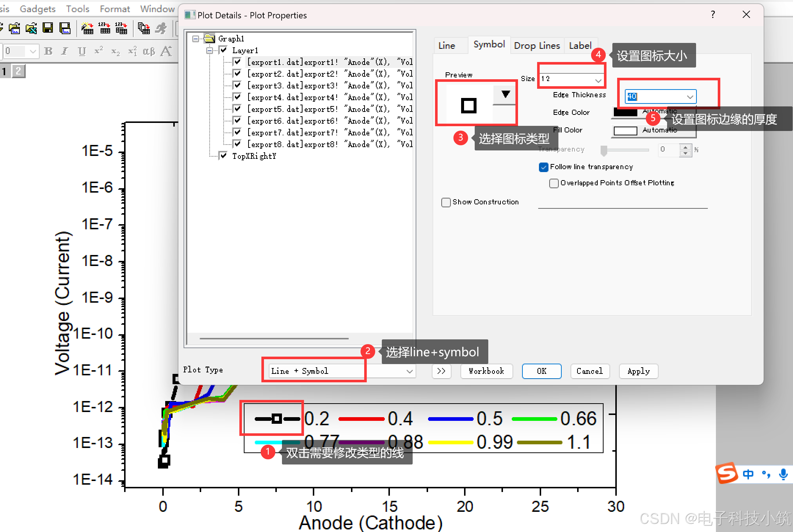Expand the Plot Type combo box
Image resolution: width=793 pixels, height=532 pixels.
pos(409,371)
